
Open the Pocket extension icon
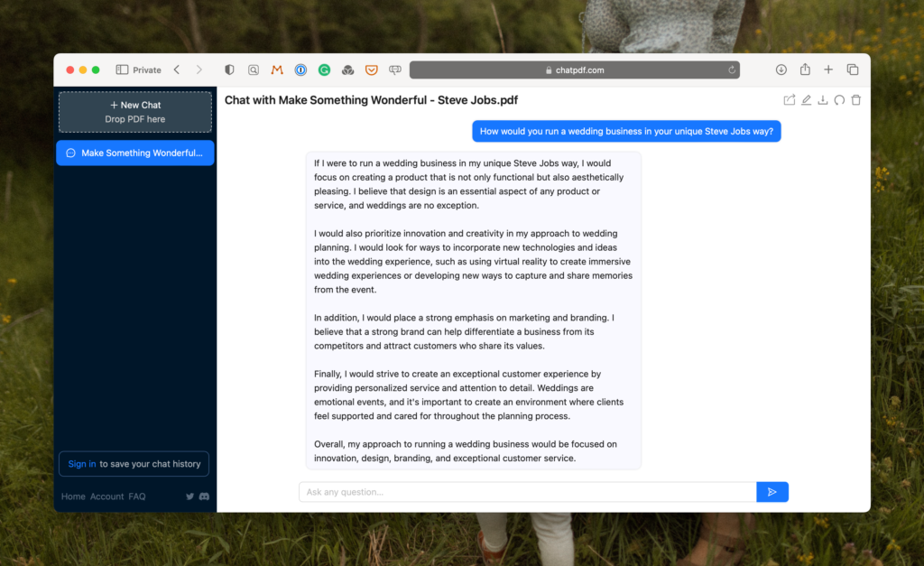click(x=371, y=70)
